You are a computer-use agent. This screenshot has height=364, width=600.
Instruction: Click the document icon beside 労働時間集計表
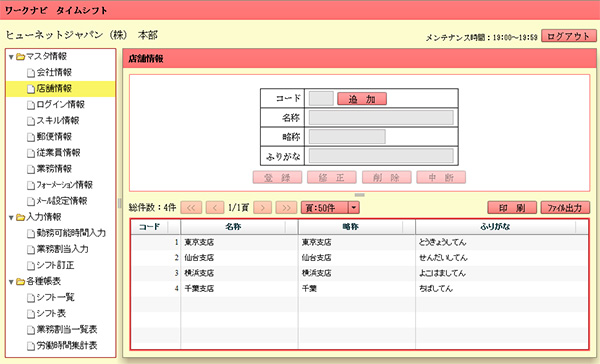(x=31, y=346)
